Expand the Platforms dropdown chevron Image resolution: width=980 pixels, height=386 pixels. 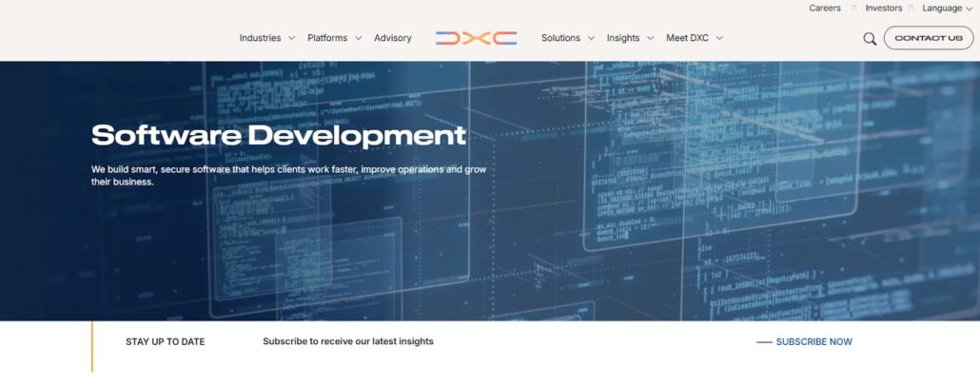pyautogui.click(x=359, y=39)
